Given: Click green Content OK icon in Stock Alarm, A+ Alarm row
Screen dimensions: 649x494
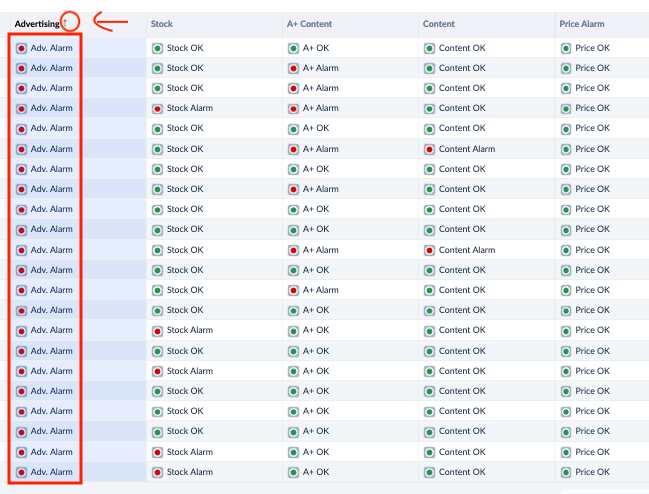Looking at the screenshot, I should 430,109.
